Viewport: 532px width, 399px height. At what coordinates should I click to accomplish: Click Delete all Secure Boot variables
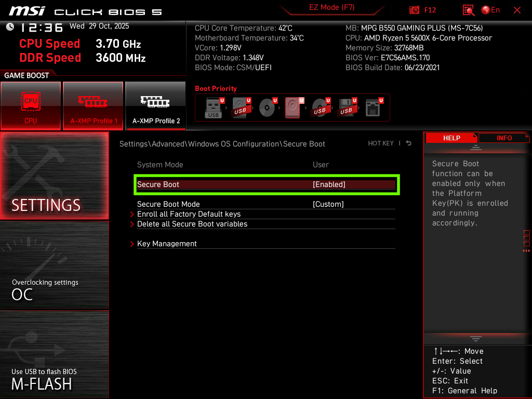pyautogui.click(x=193, y=224)
